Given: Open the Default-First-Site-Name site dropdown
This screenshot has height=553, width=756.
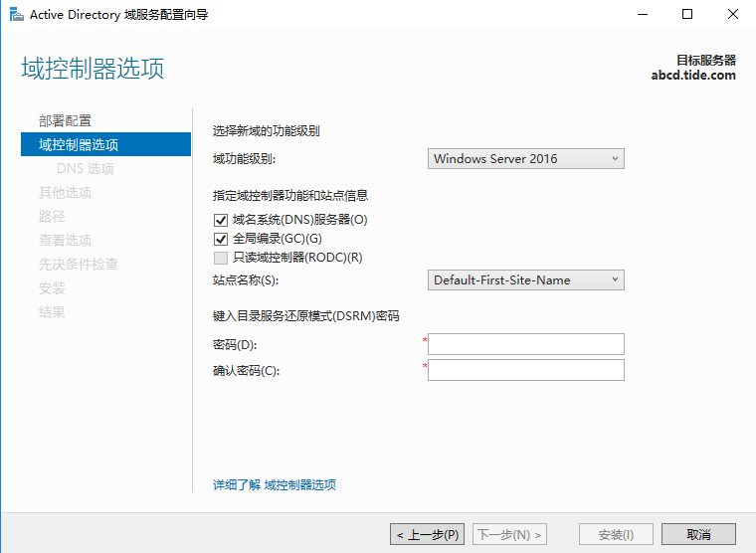Looking at the screenshot, I should coord(526,280).
